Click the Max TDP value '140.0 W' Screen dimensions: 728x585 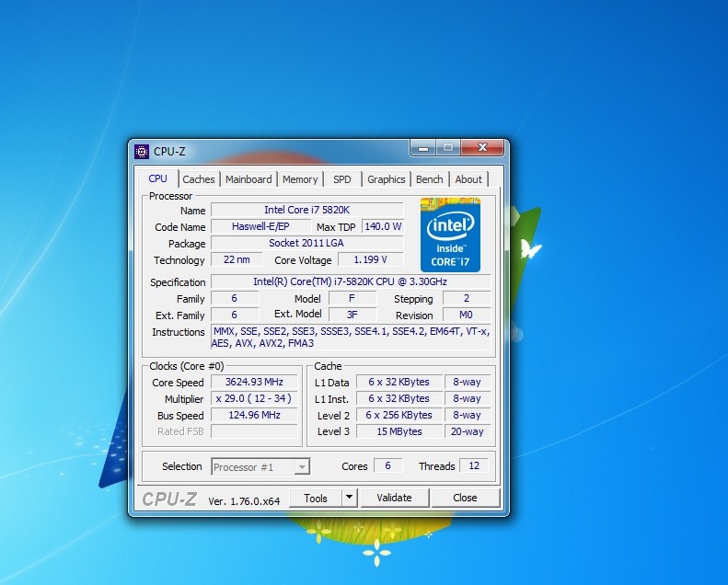tap(383, 226)
